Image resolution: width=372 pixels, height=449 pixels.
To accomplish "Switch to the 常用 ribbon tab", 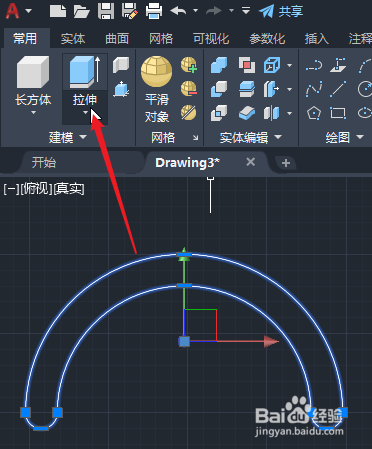I will [25, 39].
